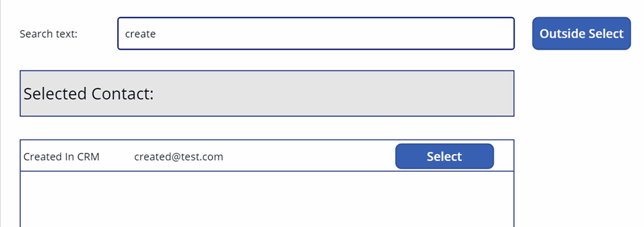
Task: Click the gap between contact name and email
Action: coord(116,157)
